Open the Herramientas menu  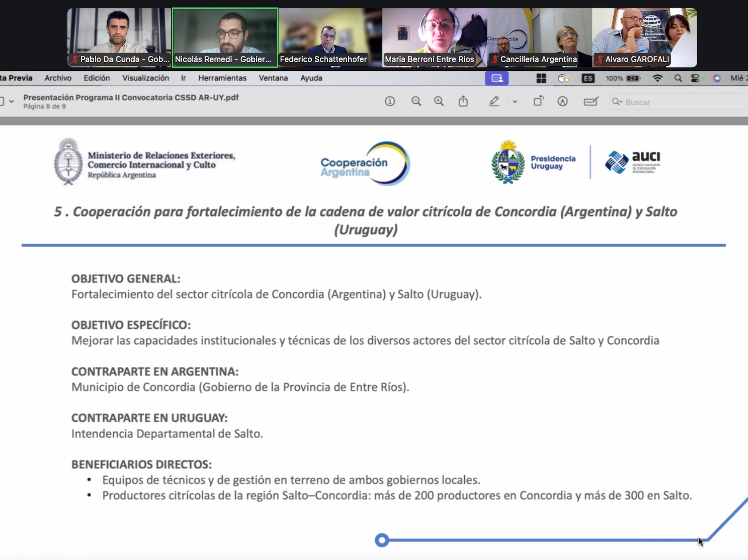222,78
